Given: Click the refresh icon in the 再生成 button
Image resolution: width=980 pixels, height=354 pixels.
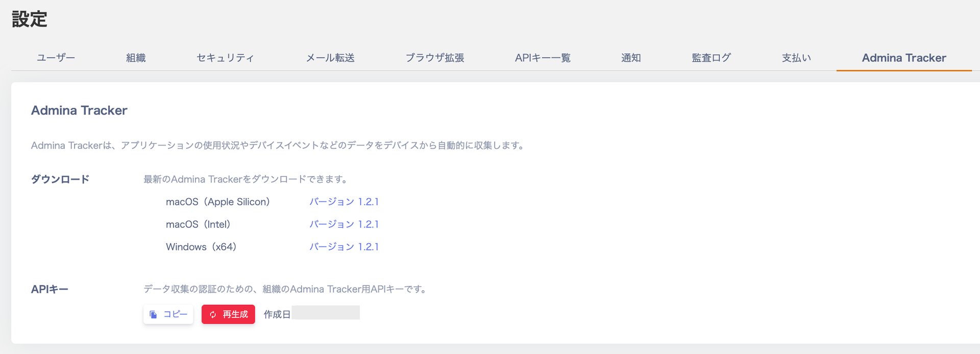Looking at the screenshot, I should pyautogui.click(x=213, y=315).
